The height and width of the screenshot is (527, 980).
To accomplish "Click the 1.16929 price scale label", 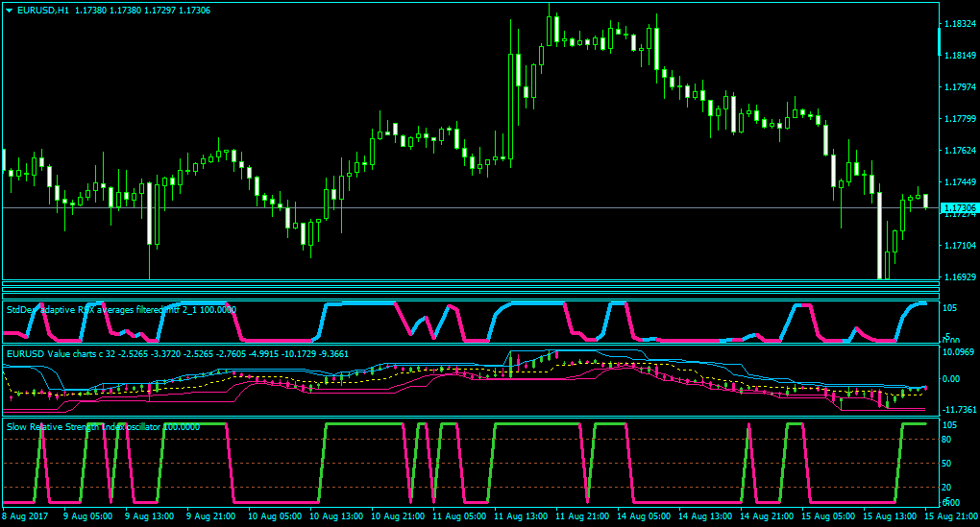I will 960,276.
